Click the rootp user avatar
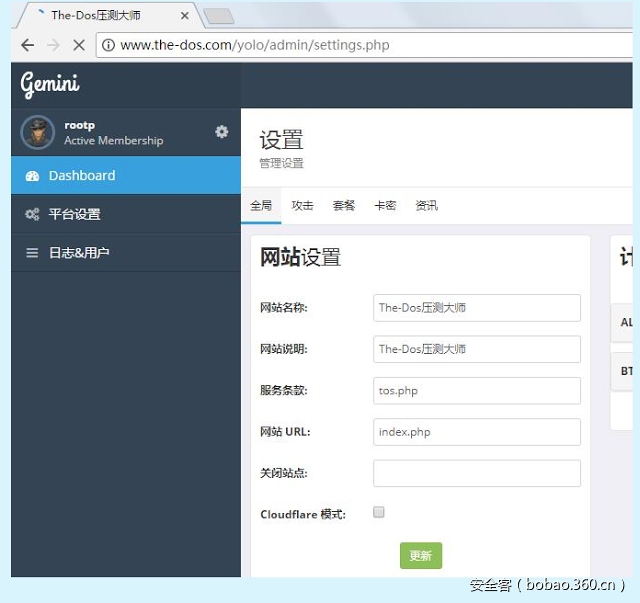This screenshot has width=640, height=603. [x=38, y=132]
